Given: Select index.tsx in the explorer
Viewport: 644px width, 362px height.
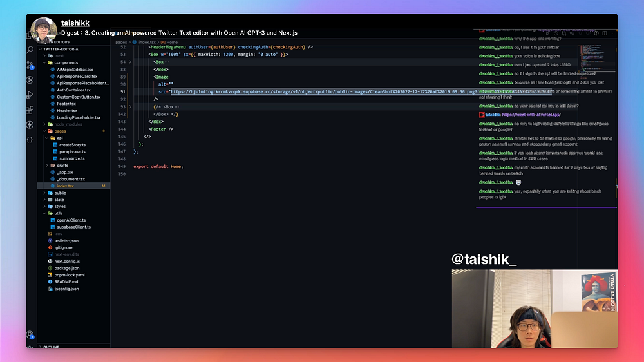Looking at the screenshot, I should [x=73, y=186].
